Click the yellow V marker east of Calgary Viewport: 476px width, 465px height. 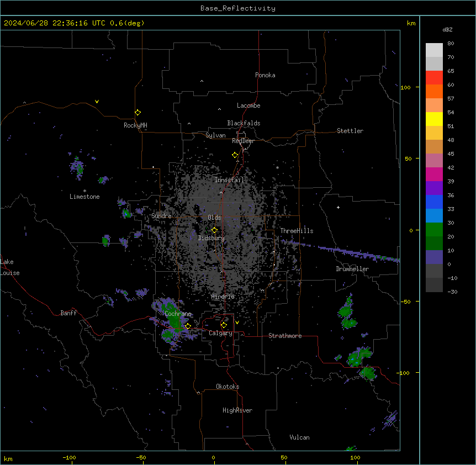[237, 323]
